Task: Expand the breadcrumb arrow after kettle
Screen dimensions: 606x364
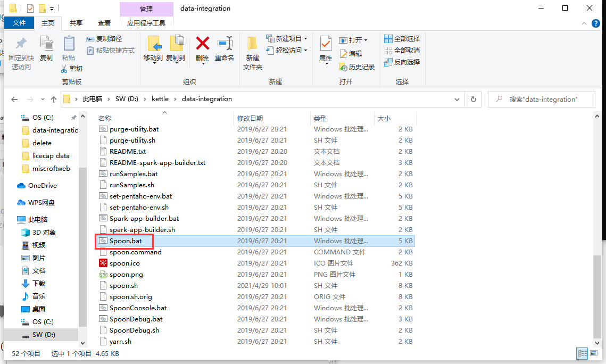Action: (175, 100)
